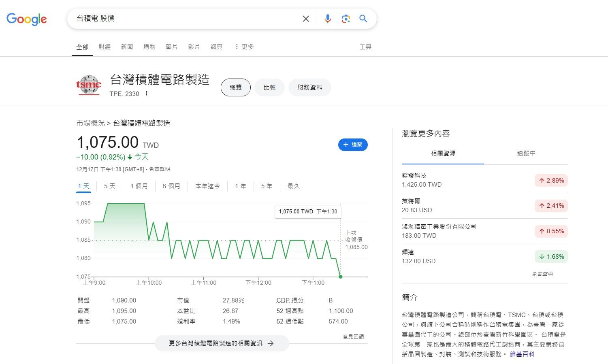
Task: Click the 殖利率 value 1.49%
Action: (231, 321)
